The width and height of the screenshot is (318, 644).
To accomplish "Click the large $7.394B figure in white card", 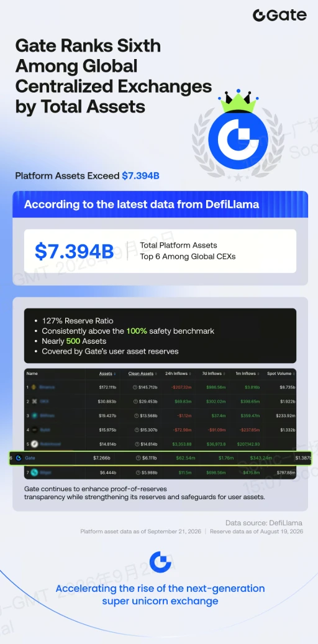I will [75, 251].
